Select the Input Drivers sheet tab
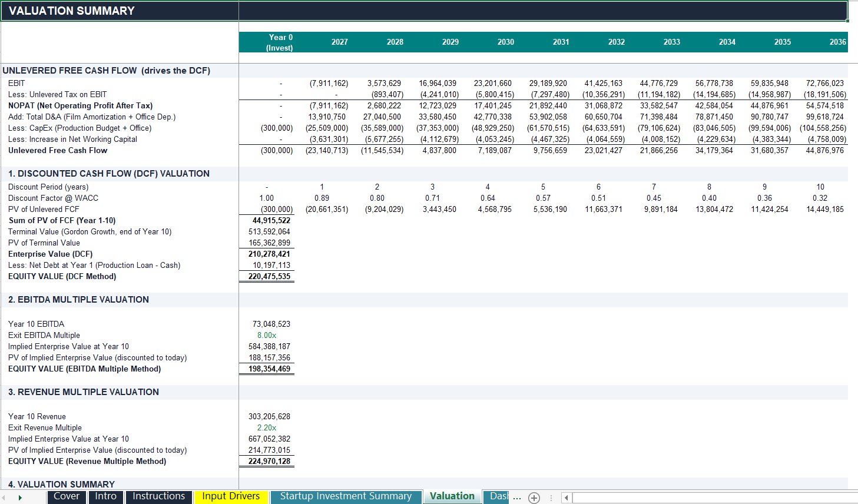858x504 pixels. (231, 496)
